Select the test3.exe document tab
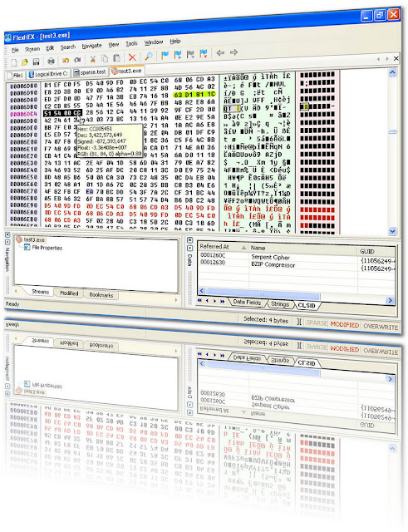Screen dimensions: 408x532 pyautogui.click(x=127, y=71)
